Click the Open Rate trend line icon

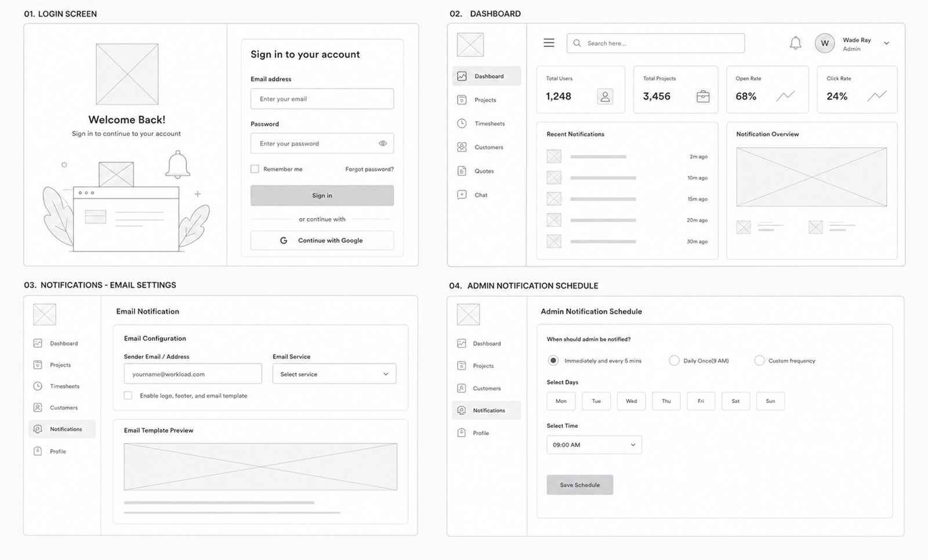click(786, 96)
